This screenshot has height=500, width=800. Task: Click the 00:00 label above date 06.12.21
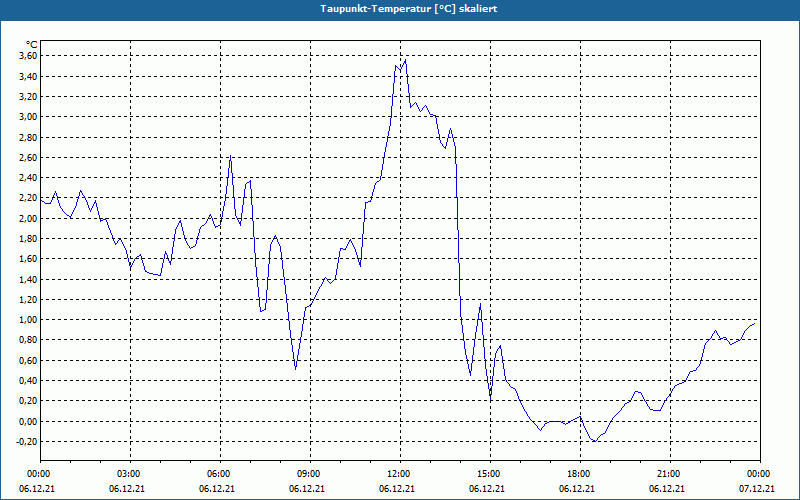click(x=40, y=474)
